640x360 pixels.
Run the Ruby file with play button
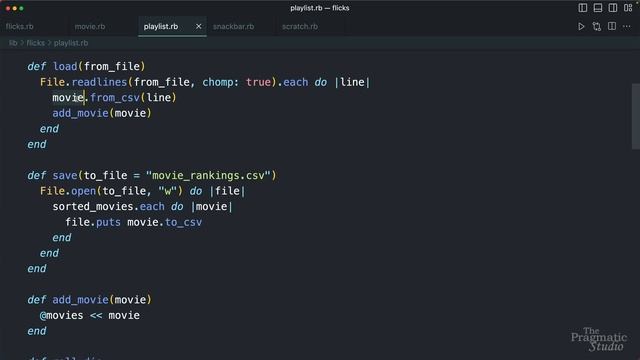click(x=581, y=27)
